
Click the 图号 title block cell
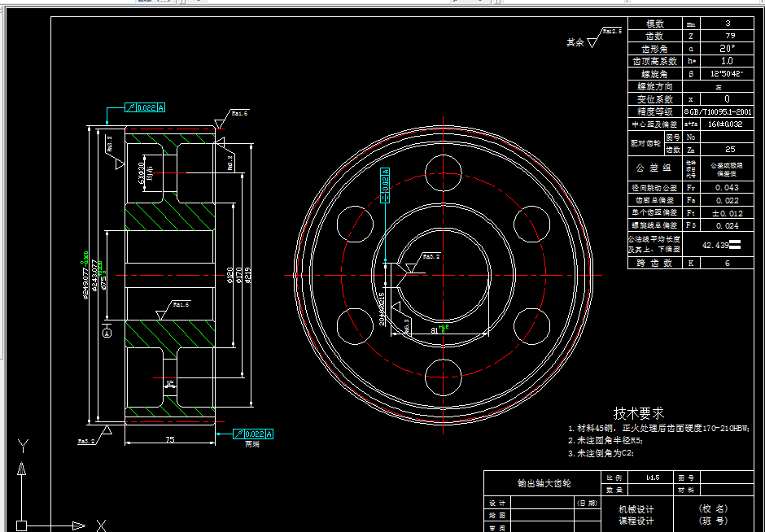686,477
